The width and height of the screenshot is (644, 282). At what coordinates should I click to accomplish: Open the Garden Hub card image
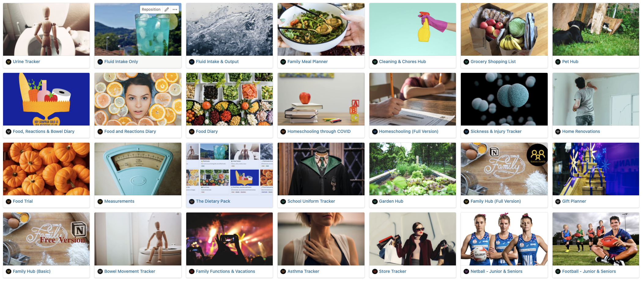point(413,169)
